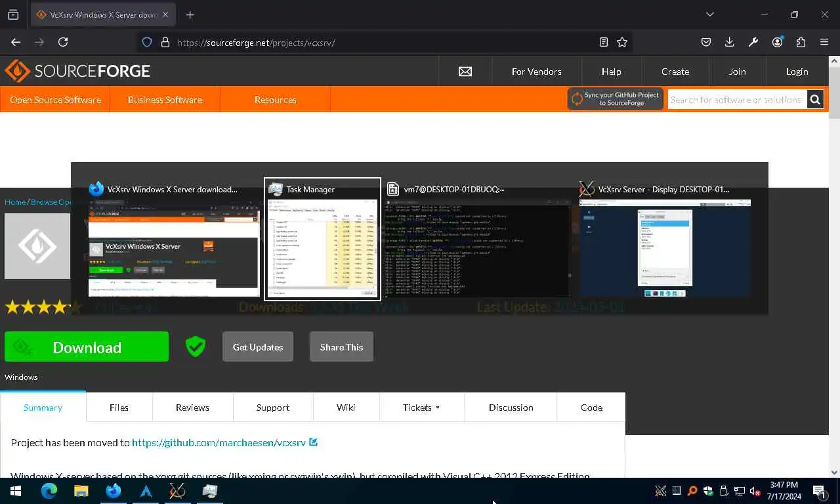
Task: Focus the search for software field
Action: tap(737, 100)
